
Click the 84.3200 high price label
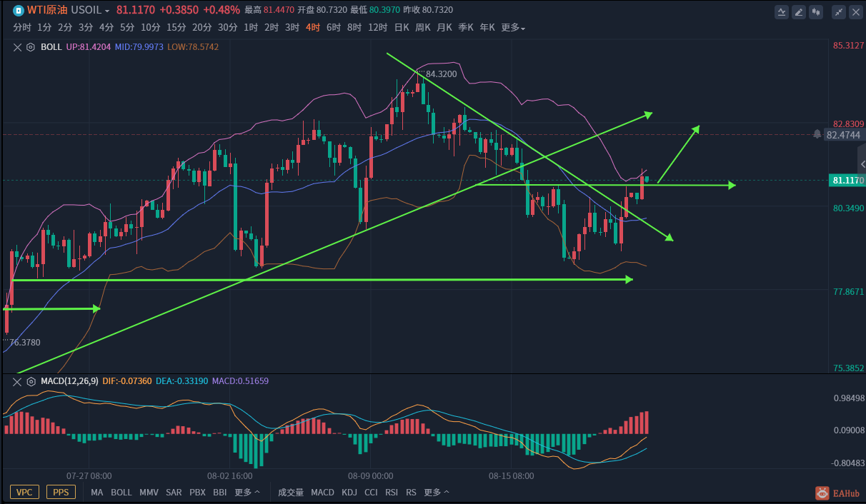coord(441,74)
